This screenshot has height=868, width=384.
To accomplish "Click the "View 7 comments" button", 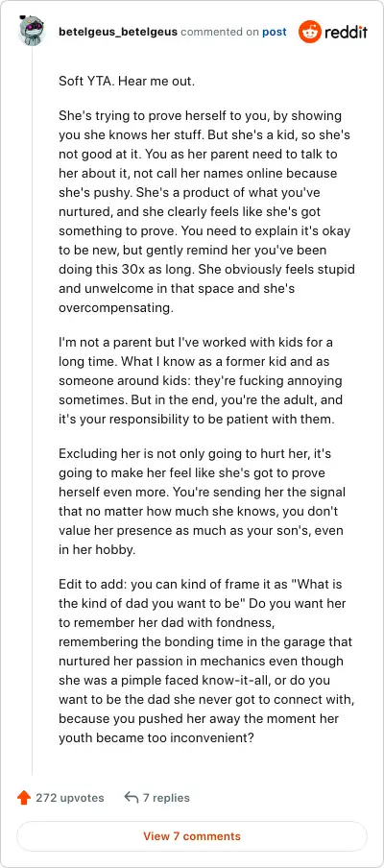I will tap(192, 836).
